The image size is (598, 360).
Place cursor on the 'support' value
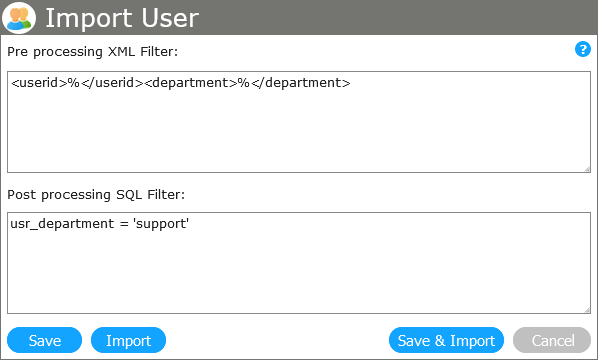[x=161, y=223]
